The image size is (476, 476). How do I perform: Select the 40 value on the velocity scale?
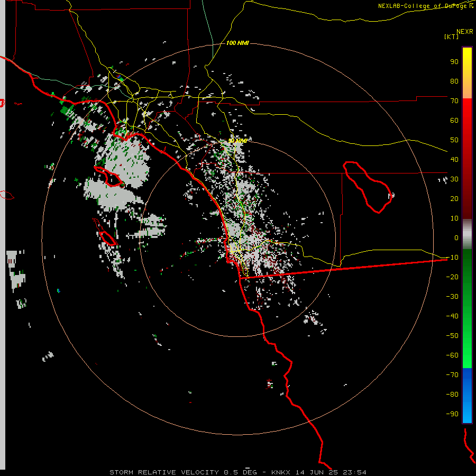(x=454, y=159)
